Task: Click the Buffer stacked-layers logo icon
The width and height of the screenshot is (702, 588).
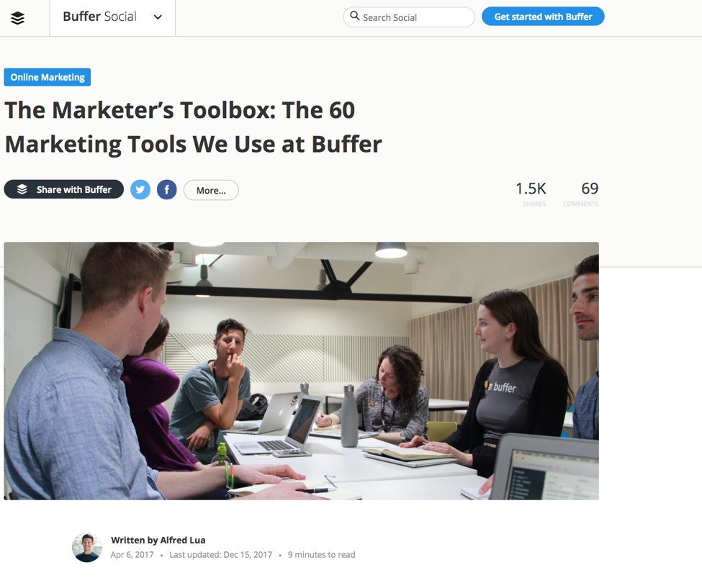Action: [x=17, y=18]
